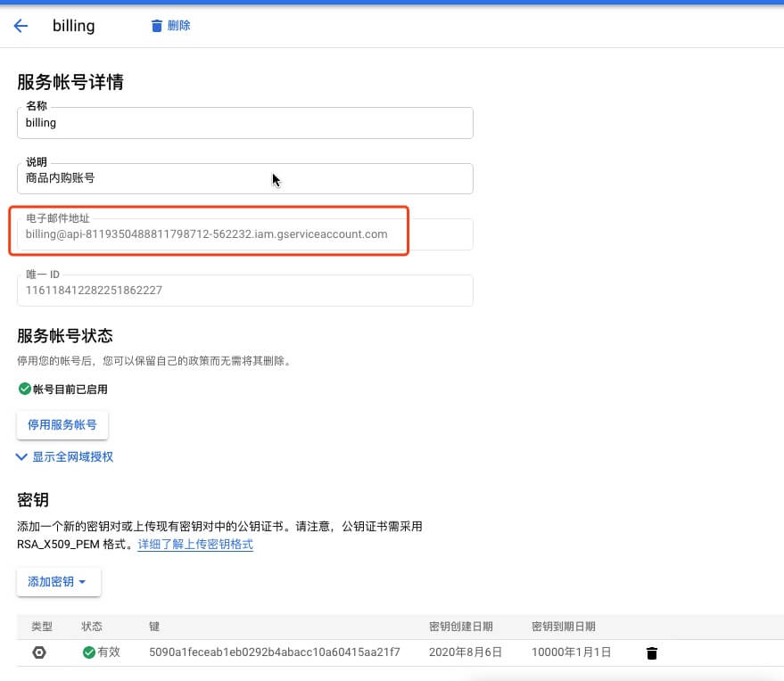Expand the 显示全网域授权 section chevron
This screenshot has width=784, height=681.
[x=21, y=456]
